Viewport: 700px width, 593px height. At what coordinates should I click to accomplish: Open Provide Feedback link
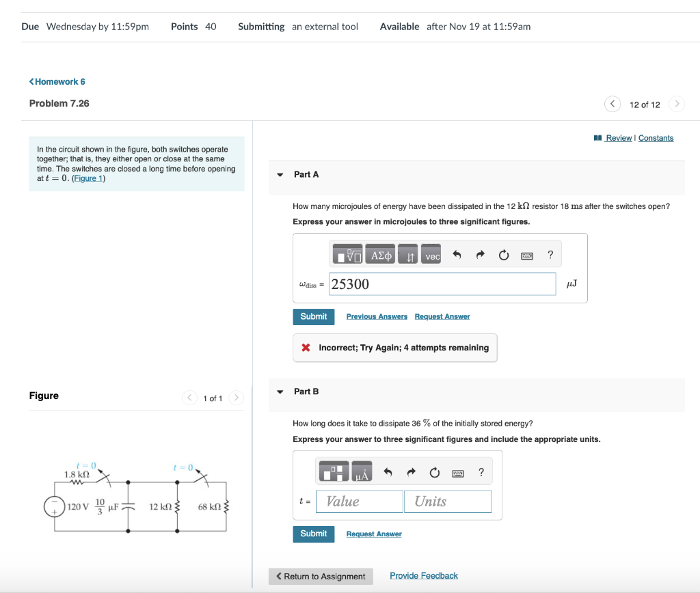(x=424, y=576)
